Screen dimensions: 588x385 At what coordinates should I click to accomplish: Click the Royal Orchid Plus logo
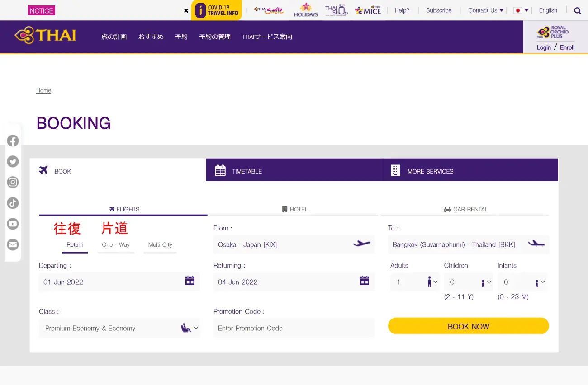click(x=553, y=32)
